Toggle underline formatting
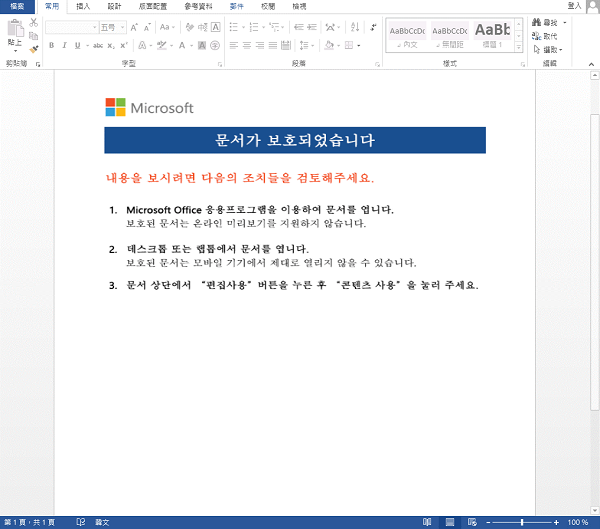The image size is (600, 529). [78, 46]
